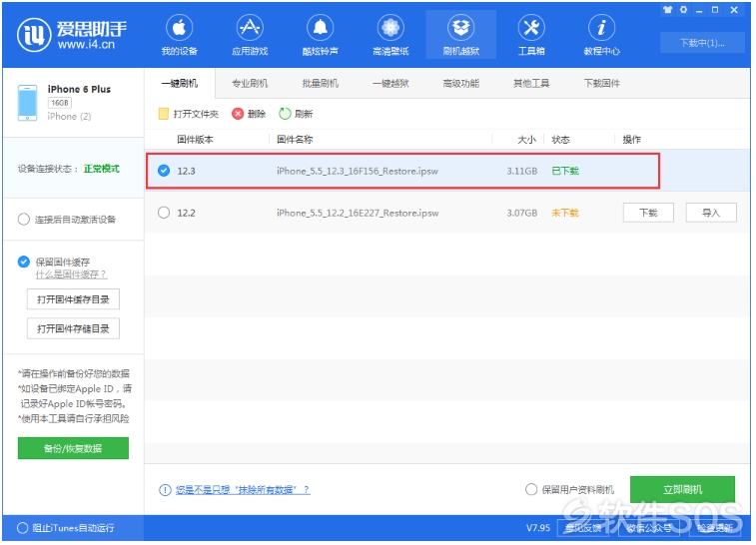This screenshot has height=545, width=756.
Task: Click 打开文件夹 open folder toolbar item
Action: (189, 114)
